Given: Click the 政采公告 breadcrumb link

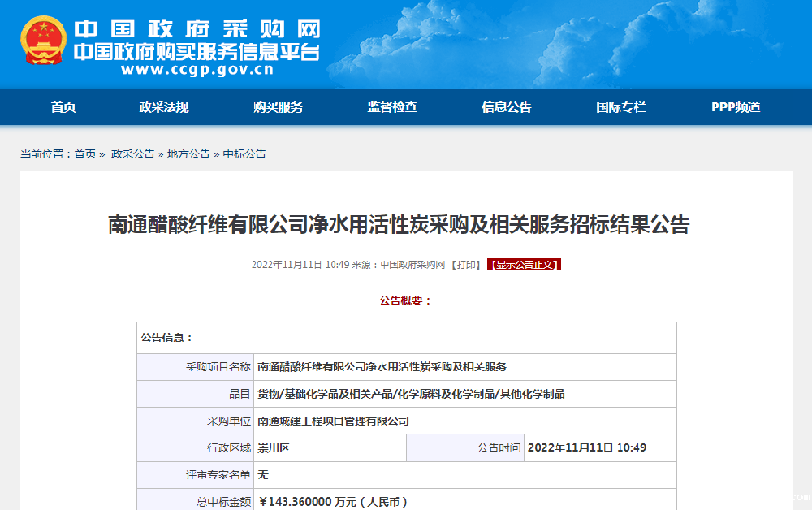Looking at the screenshot, I should (x=133, y=153).
